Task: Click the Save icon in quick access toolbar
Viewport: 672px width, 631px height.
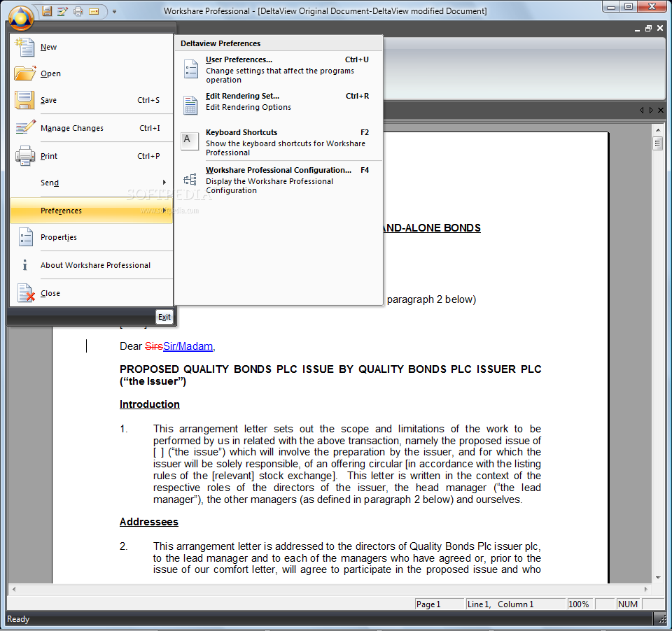Action: (47, 11)
